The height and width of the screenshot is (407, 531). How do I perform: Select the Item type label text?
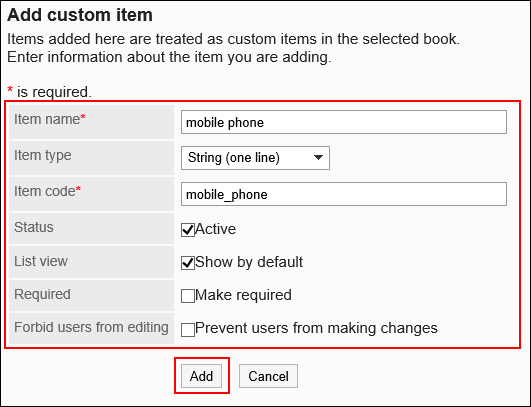pyautogui.click(x=43, y=155)
